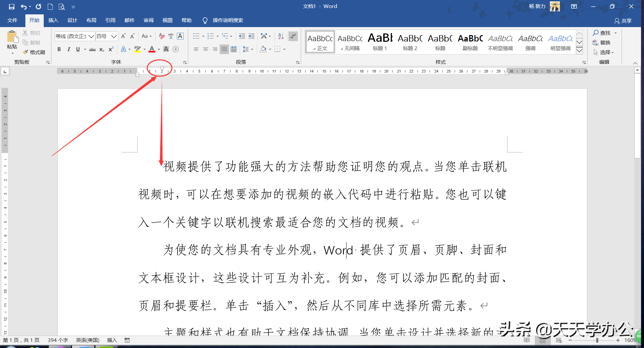This screenshot has width=644, height=348.
Task: Click Copy (复制) in clipboard group
Action: [x=31, y=42]
